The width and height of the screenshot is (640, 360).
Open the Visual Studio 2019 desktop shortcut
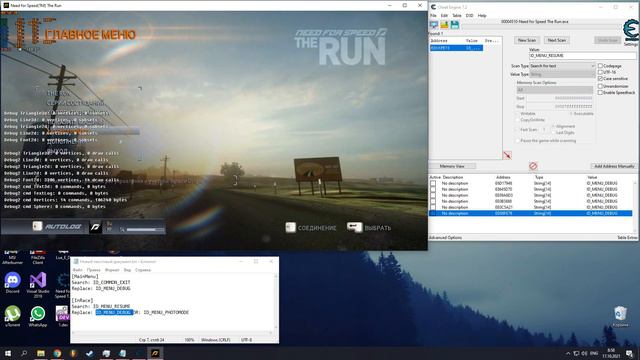[x=38, y=283]
